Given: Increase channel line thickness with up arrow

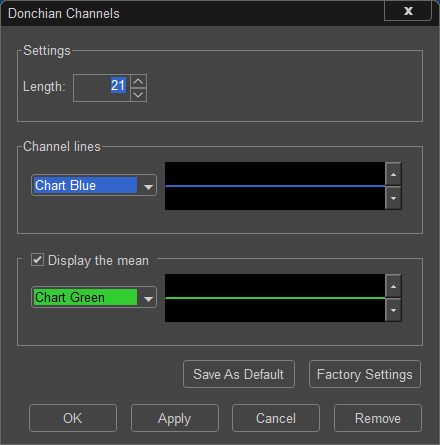Looking at the screenshot, I should (x=393, y=174).
